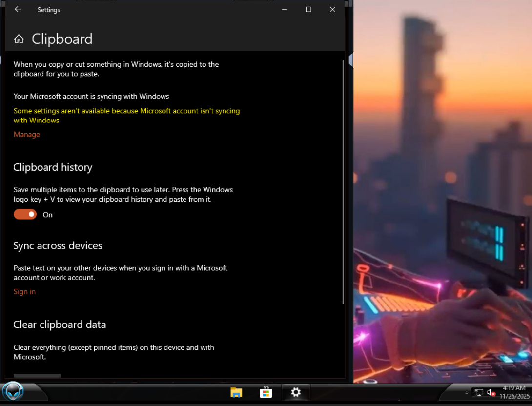The image size is (532, 406).
Task: Click the 'When you copy or cut' paragraph
Action: (x=116, y=69)
